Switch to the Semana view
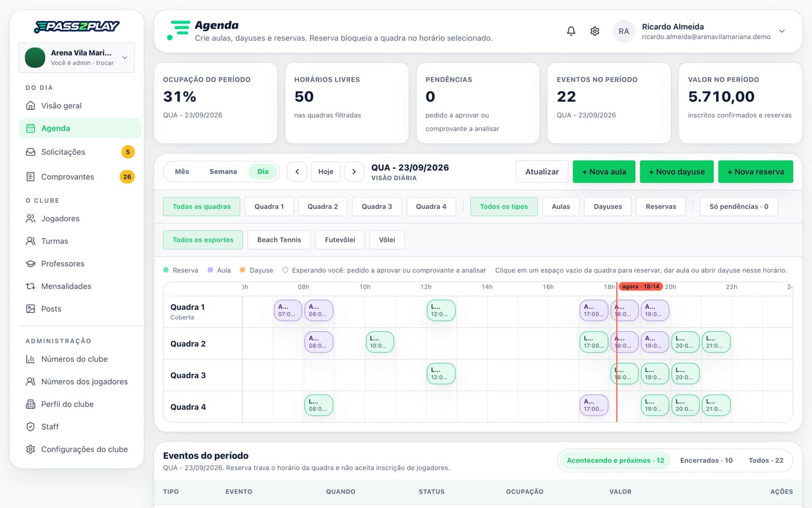The width and height of the screenshot is (812, 508). [223, 172]
